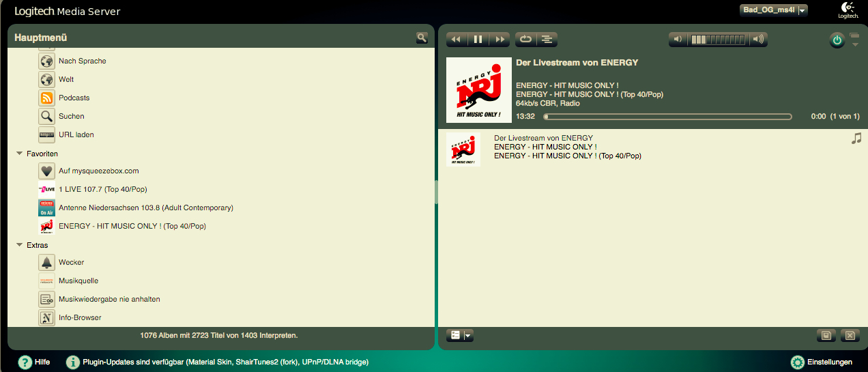Click the Logitech logo

[848, 10]
